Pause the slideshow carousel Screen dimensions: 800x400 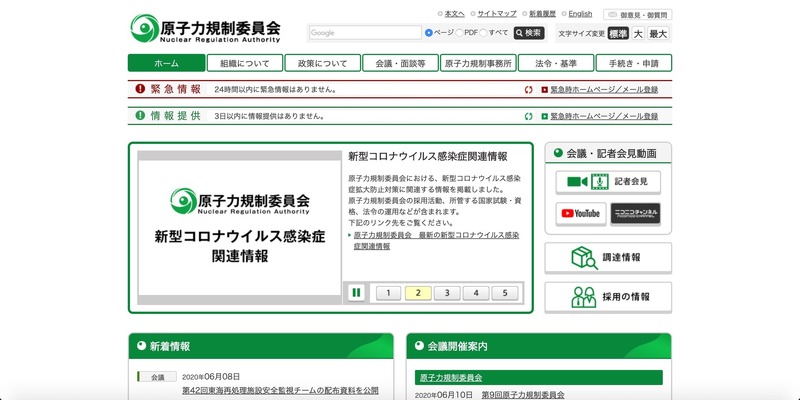tap(355, 293)
